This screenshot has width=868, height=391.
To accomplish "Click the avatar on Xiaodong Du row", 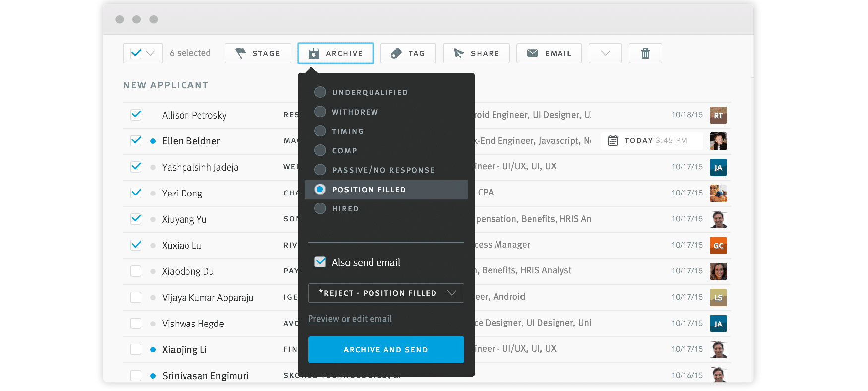I will click(718, 271).
